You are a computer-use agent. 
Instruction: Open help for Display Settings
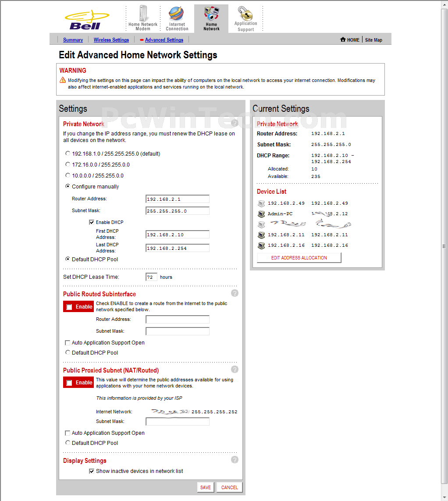tap(235, 460)
